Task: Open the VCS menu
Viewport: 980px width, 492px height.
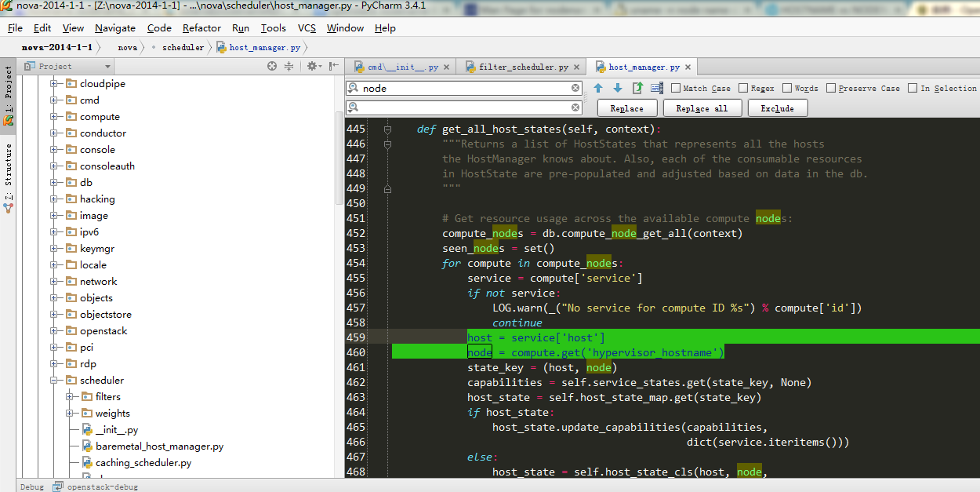Action: (307, 27)
